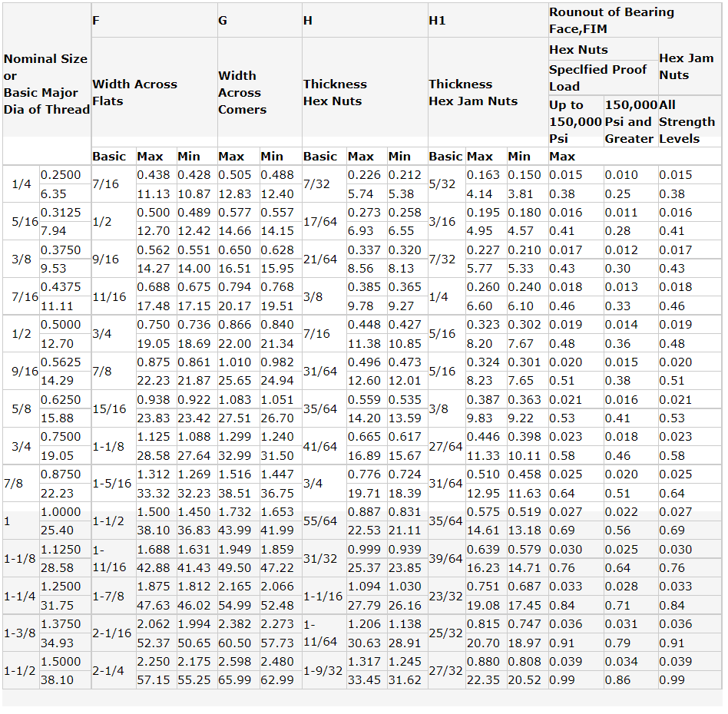Click the 0.2500 thread diameter cell
The height and width of the screenshot is (714, 728).
[59, 175]
